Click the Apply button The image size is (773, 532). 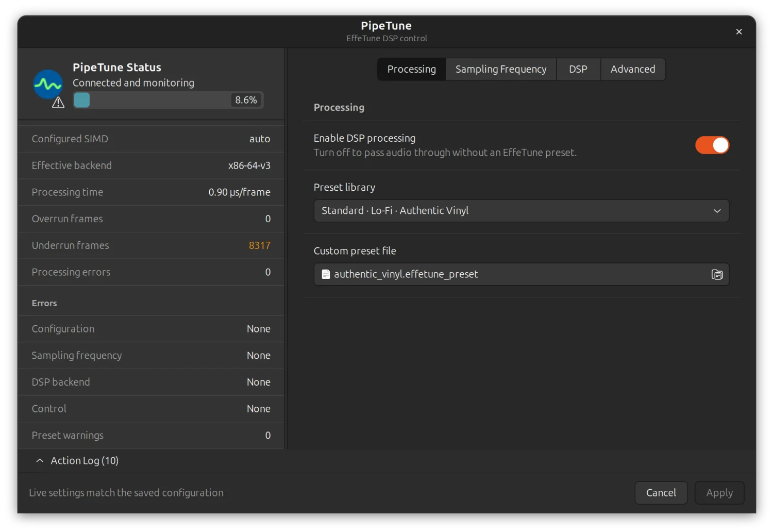pos(719,493)
